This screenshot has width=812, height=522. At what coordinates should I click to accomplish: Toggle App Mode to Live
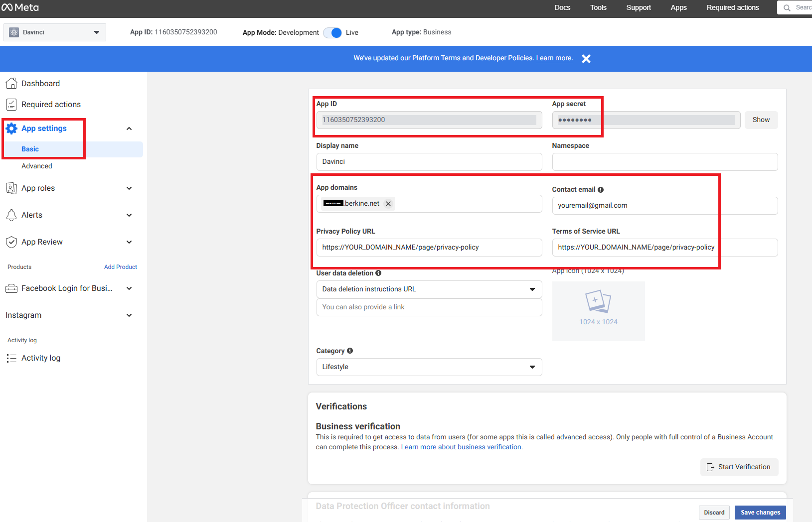pyautogui.click(x=332, y=33)
